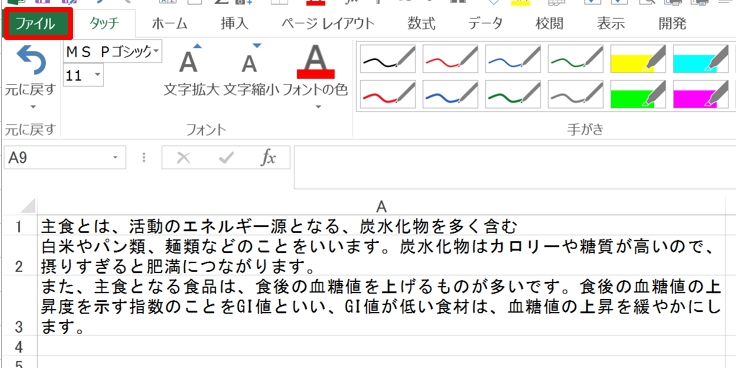The image size is (736, 368).
Task: Select the thin red pen in top row
Action: tap(450, 59)
